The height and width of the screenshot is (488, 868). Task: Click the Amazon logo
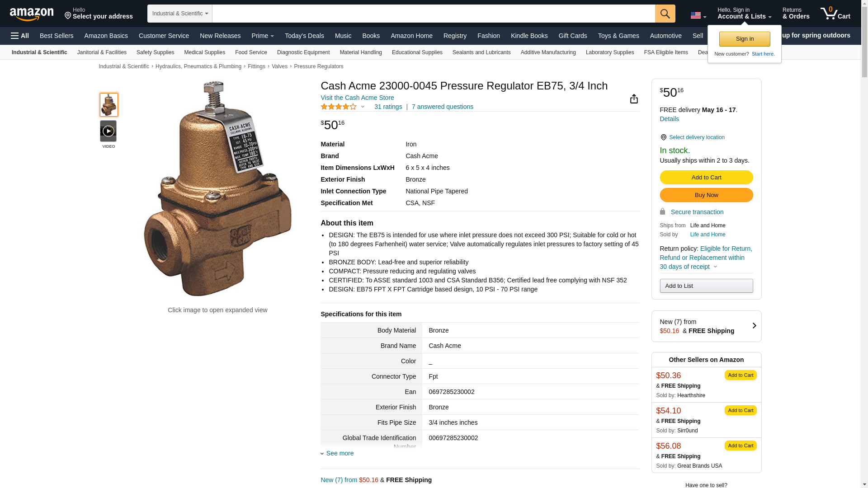point(32,14)
